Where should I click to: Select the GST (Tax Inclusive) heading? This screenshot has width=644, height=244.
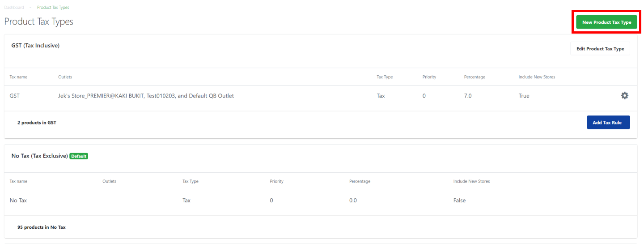click(x=35, y=46)
